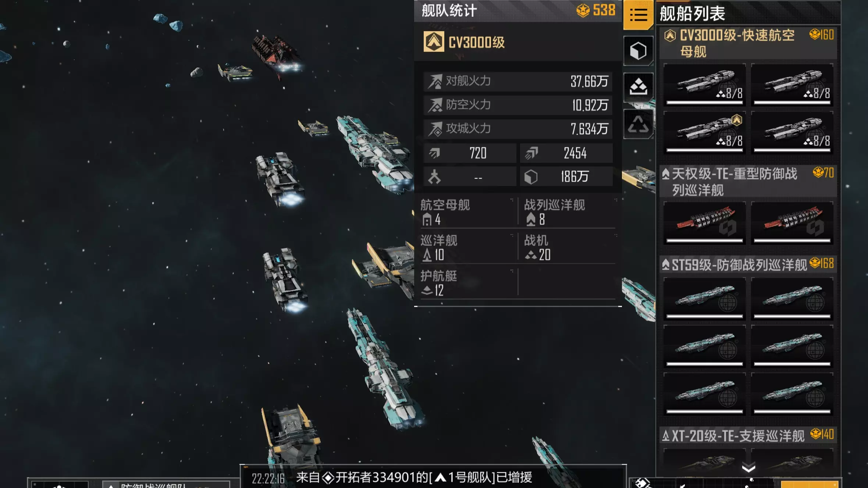Click the storage cube icon beside 186万
The height and width of the screenshot is (488, 868).
pyautogui.click(x=531, y=177)
